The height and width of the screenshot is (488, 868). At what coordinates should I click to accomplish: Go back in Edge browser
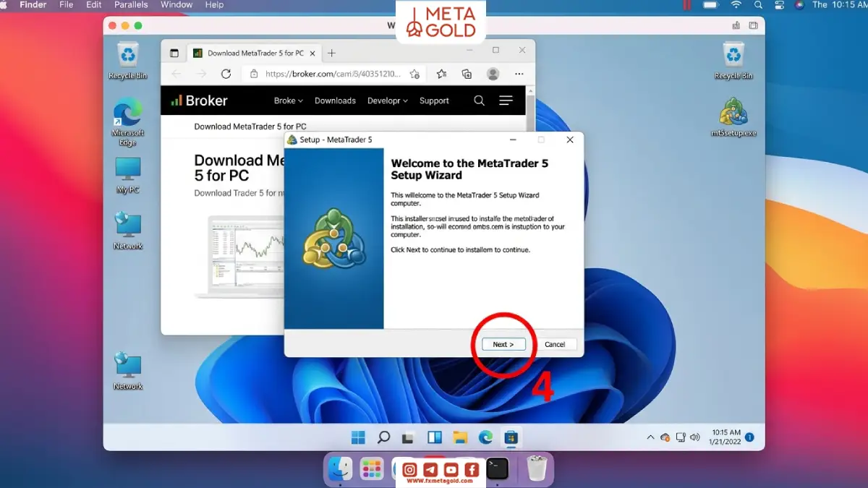click(177, 74)
